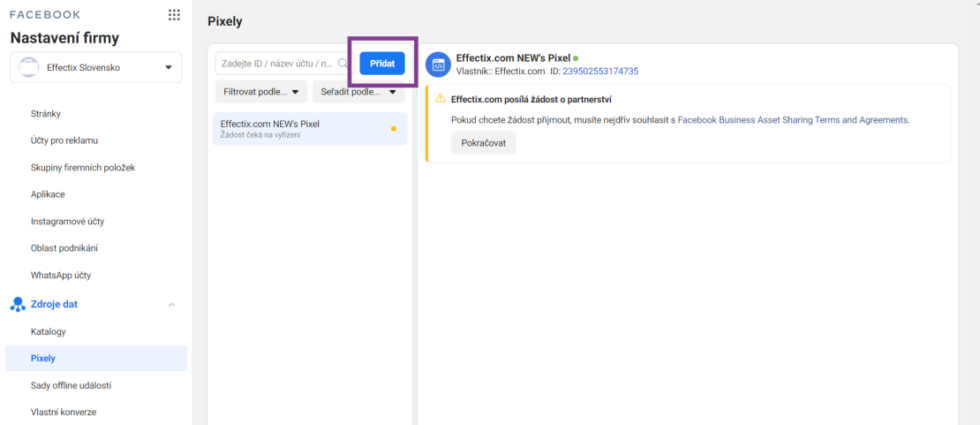Click the orange pending status dot
Screen dimensions: 980x425
point(393,129)
